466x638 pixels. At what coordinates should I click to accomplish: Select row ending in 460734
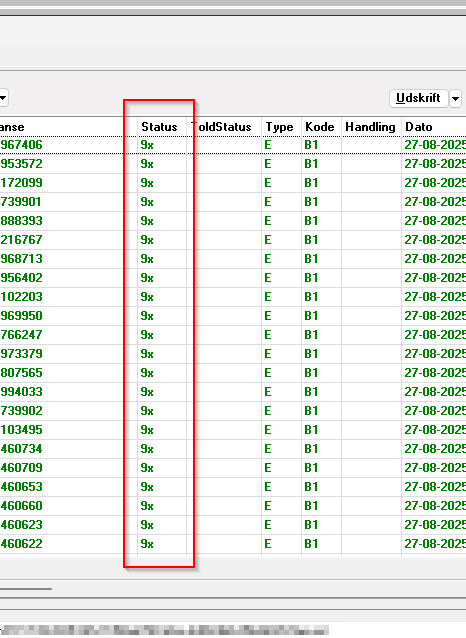tap(233, 449)
